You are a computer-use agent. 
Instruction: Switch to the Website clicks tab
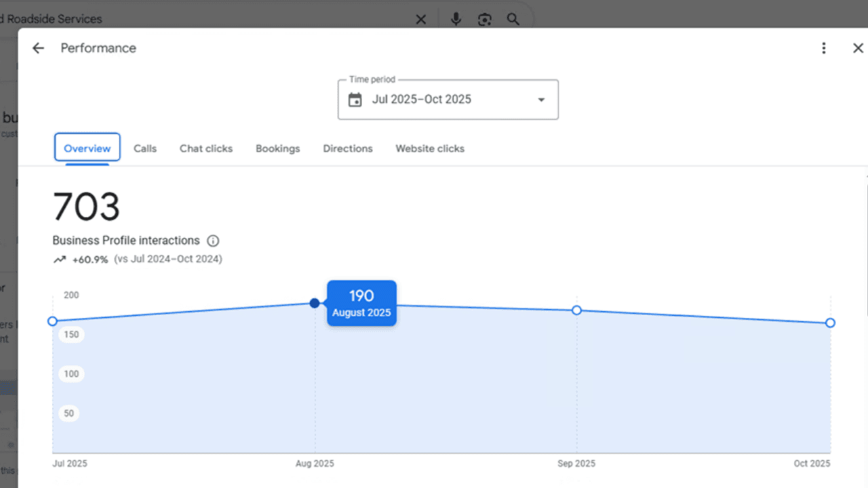click(429, 148)
